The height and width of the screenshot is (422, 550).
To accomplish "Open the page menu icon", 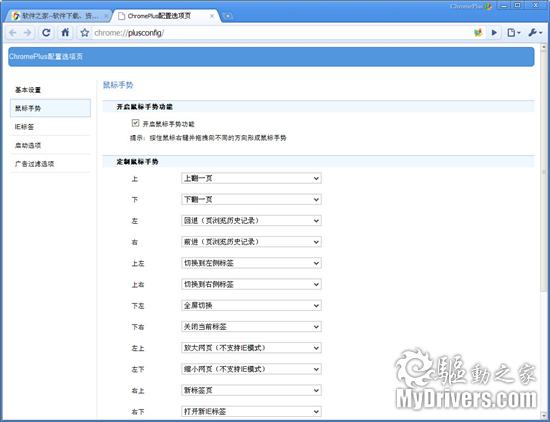I will pyautogui.click(x=514, y=33).
